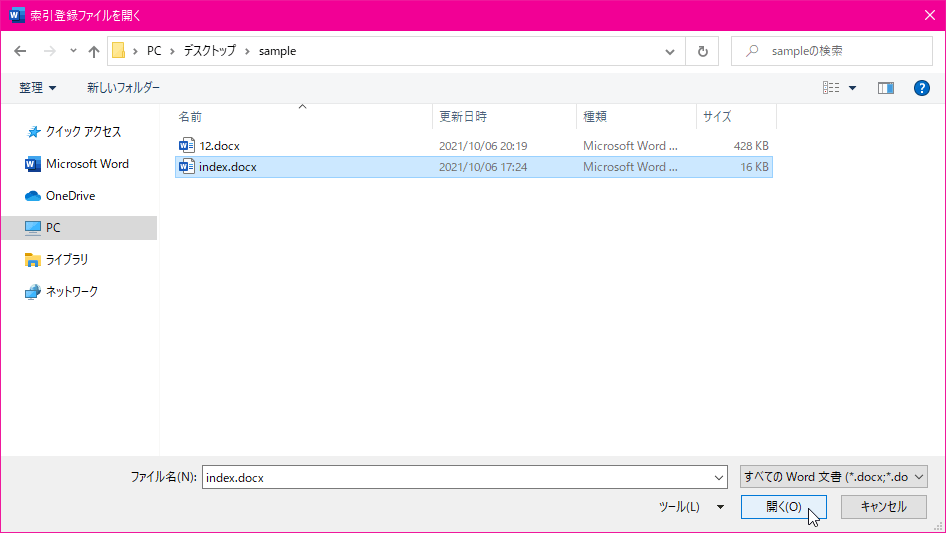This screenshot has width=946, height=533.
Task: Change view with the view icon
Action: pos(831,88)
